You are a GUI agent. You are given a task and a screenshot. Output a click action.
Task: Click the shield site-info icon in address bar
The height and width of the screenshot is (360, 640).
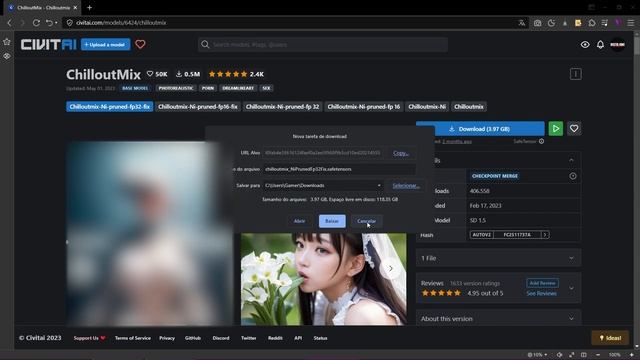point(69,23)
